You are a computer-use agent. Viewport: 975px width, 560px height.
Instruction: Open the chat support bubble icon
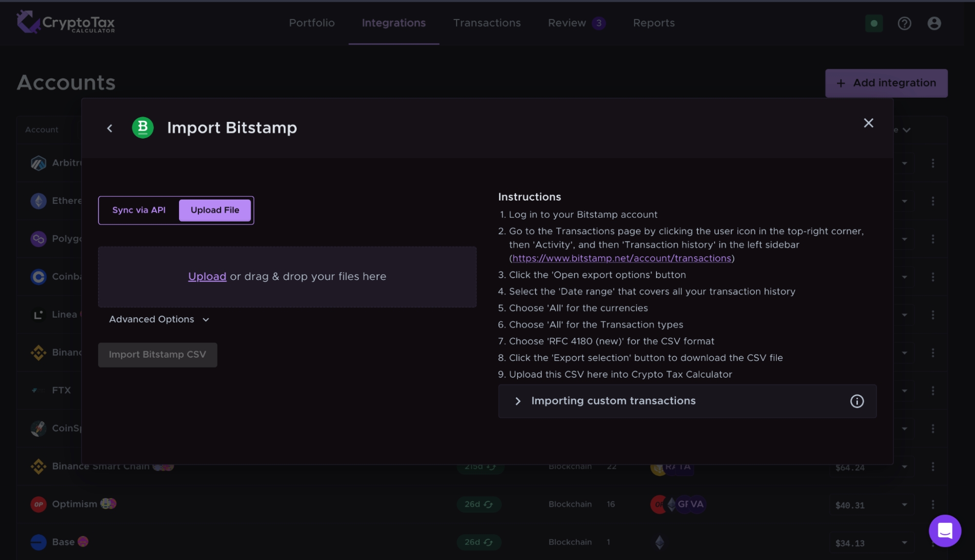(944, 531)
